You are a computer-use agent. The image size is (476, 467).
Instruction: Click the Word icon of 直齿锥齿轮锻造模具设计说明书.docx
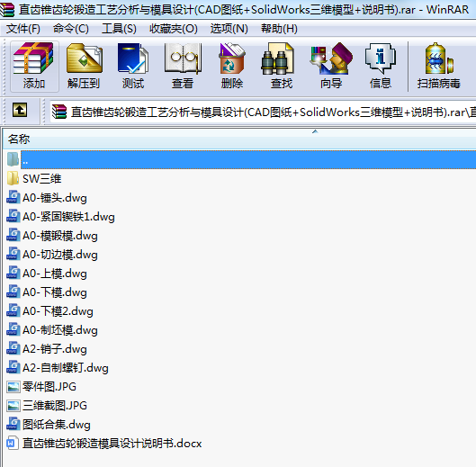[13, 444]
